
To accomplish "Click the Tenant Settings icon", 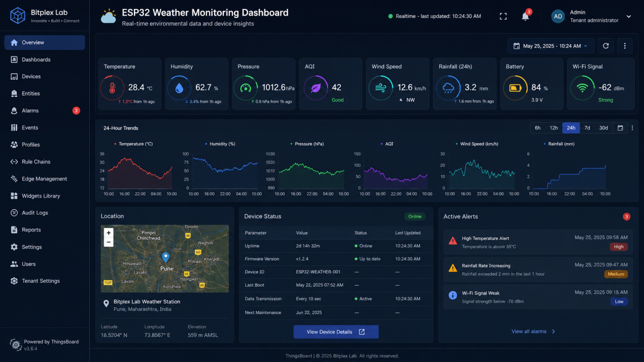I will coord(14,281).
